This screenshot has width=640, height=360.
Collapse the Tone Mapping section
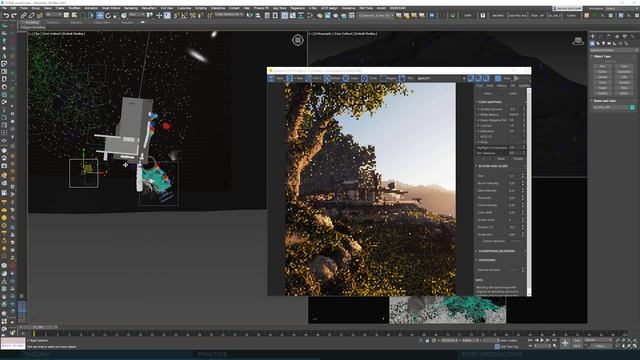pyautogui.click(x=490, y=102)
